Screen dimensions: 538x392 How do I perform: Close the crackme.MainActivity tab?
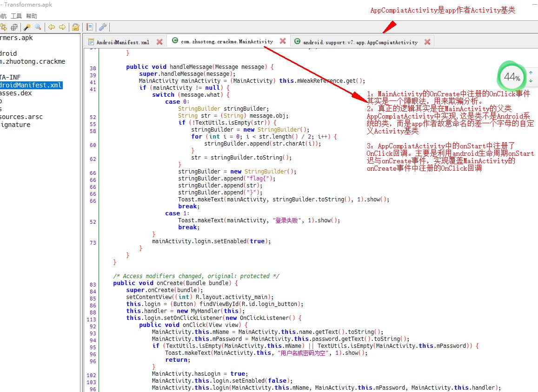pyautogui.click(x=283, y=40)
